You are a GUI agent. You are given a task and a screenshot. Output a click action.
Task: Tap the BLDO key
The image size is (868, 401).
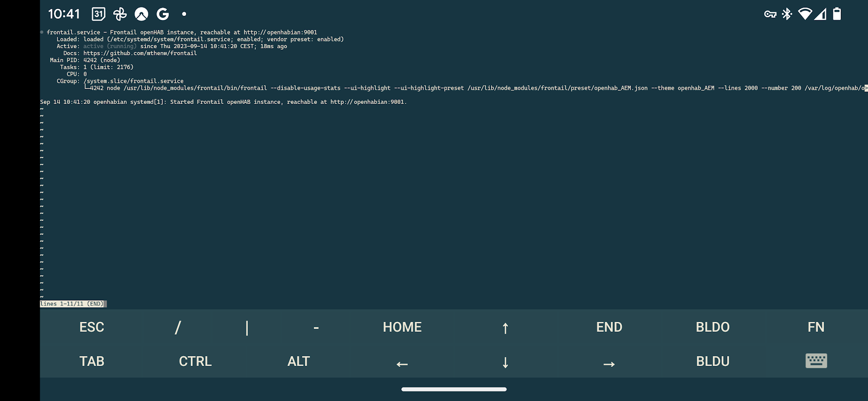click(713, 327)
